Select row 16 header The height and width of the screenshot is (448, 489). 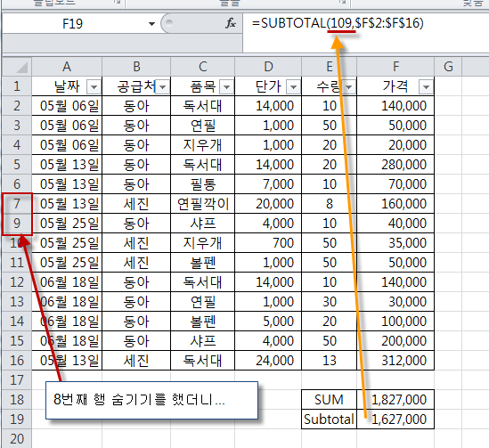pyautogui.click(x=17, y=361)
